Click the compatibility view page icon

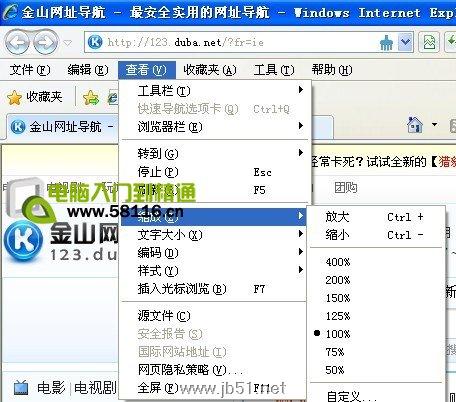point(429,42)
